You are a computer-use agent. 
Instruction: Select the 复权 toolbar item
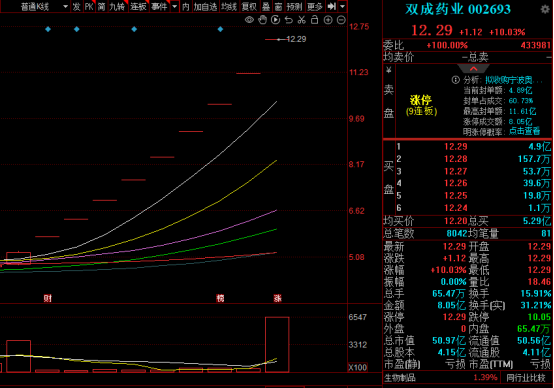[249, 6]
